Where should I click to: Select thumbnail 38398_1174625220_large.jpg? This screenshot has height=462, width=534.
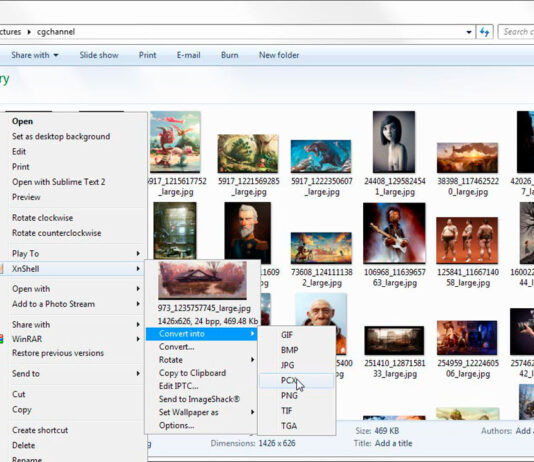(x=467, y=158)
